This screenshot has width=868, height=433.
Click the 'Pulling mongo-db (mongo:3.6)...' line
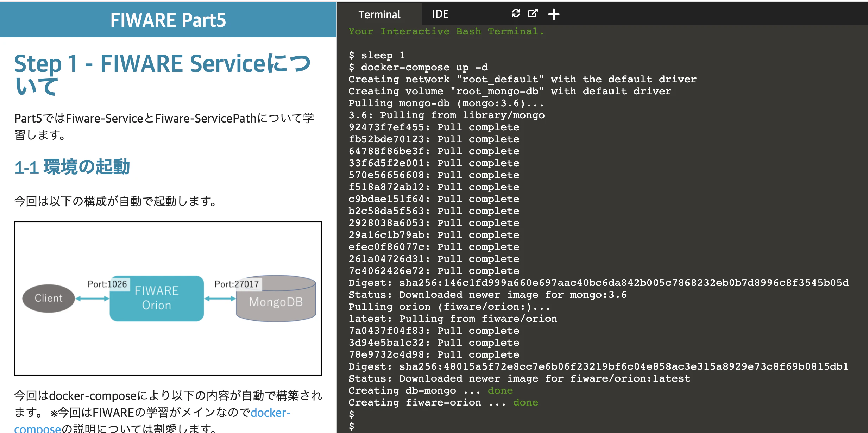click(x=446, y=103)
